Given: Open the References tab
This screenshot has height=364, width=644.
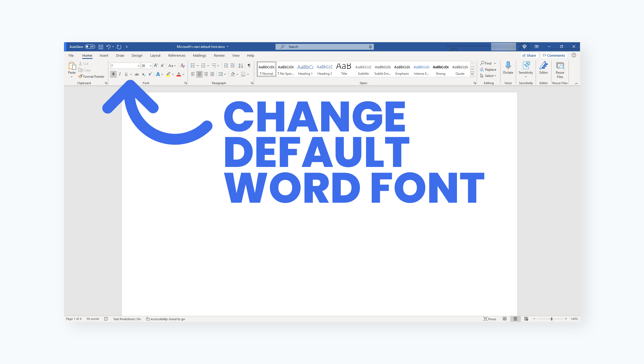Looking at the screenshot, I should click(177, 56).
